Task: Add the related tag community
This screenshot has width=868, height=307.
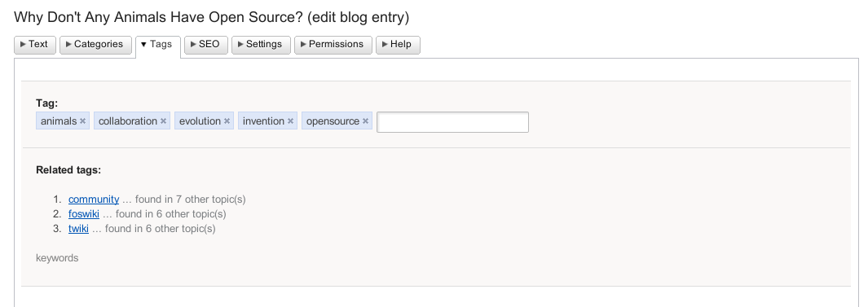Action: point(94,200)
